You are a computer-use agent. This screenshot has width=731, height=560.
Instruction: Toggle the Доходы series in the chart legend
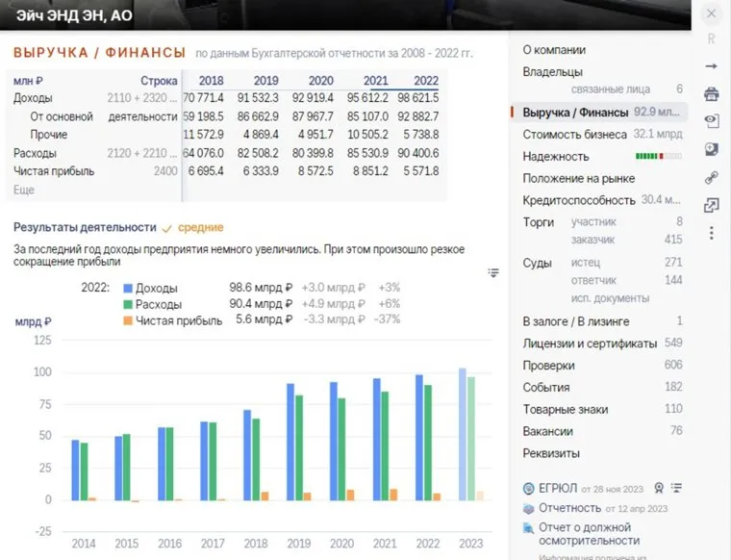coord(156,288)
